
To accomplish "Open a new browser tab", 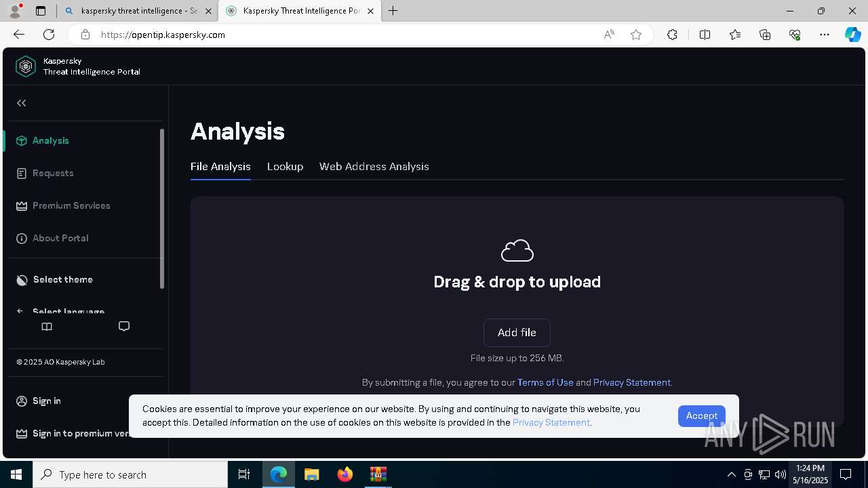I will pyautogui.click(x=393, y=11).
